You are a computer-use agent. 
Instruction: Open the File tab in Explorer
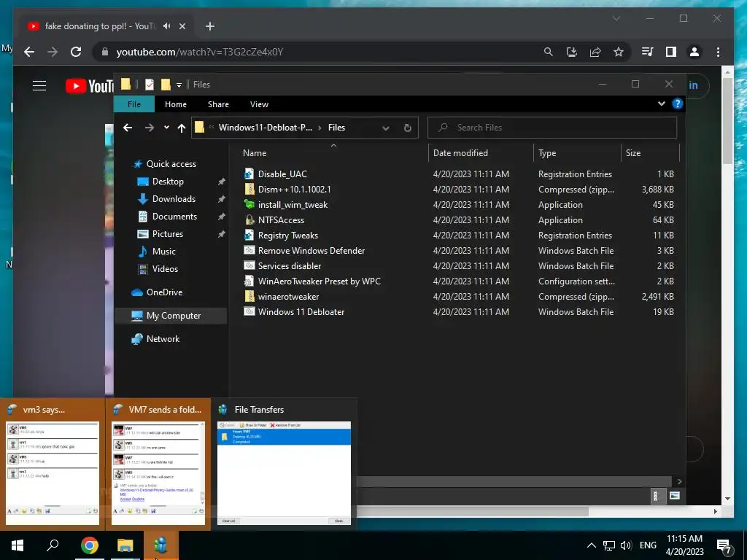click(x=134, y=104)
